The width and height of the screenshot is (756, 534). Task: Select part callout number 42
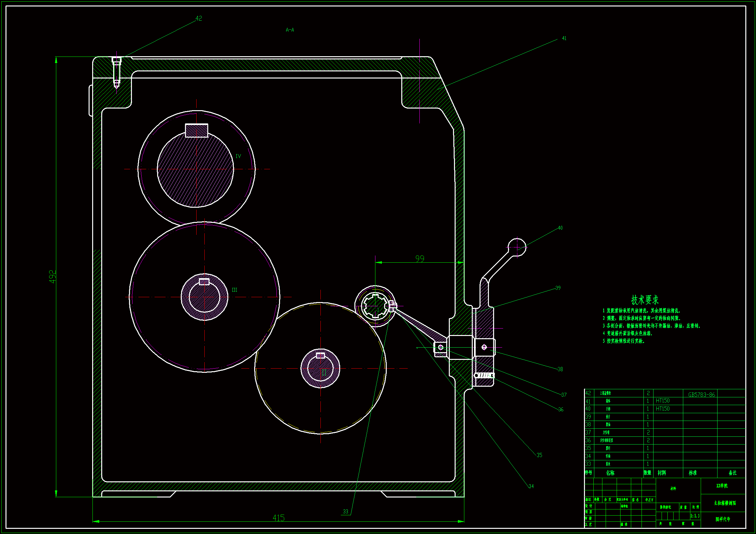tap(199, 19)
